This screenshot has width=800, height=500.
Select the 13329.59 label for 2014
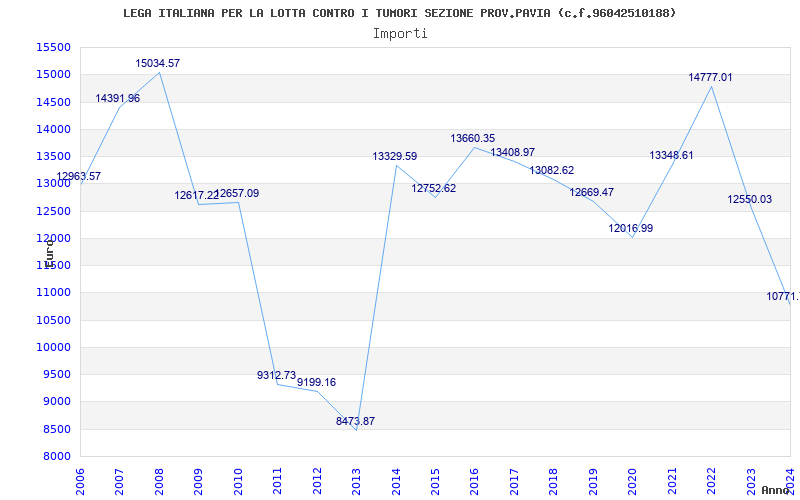coord(394,156)
